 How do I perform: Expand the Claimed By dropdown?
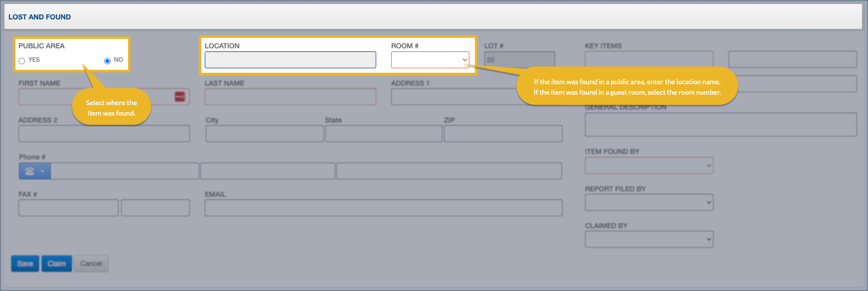point(649,239)
